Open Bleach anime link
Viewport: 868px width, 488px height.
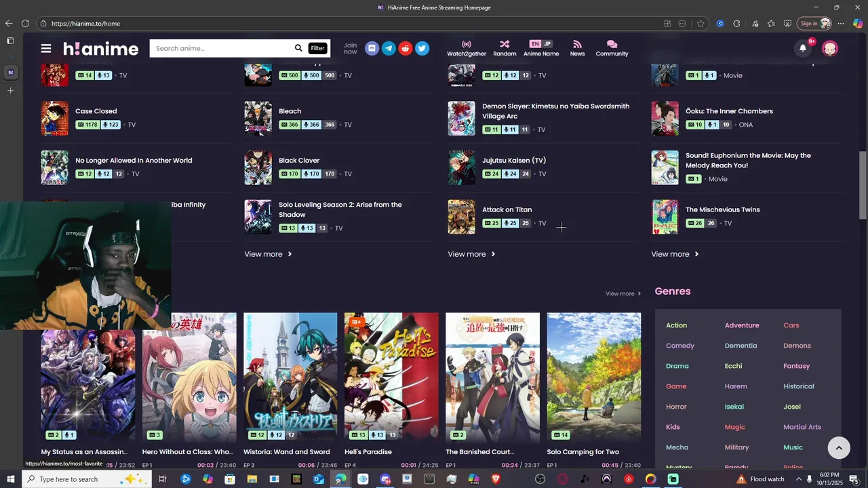click(x=290, y=111)
